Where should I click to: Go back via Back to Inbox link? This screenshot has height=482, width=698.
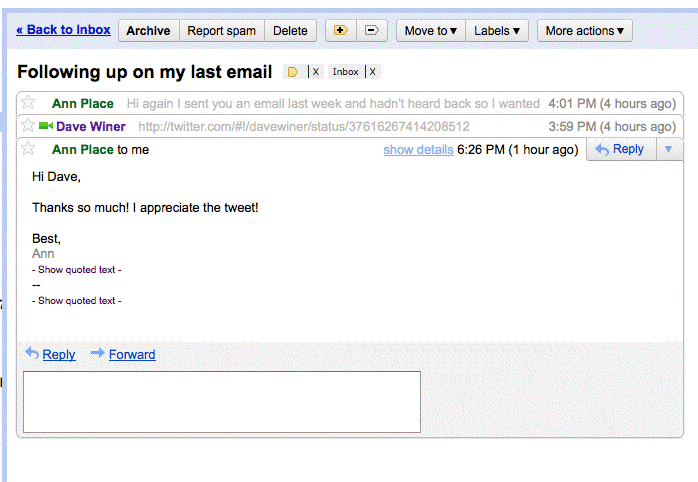[x=63, y=30]
